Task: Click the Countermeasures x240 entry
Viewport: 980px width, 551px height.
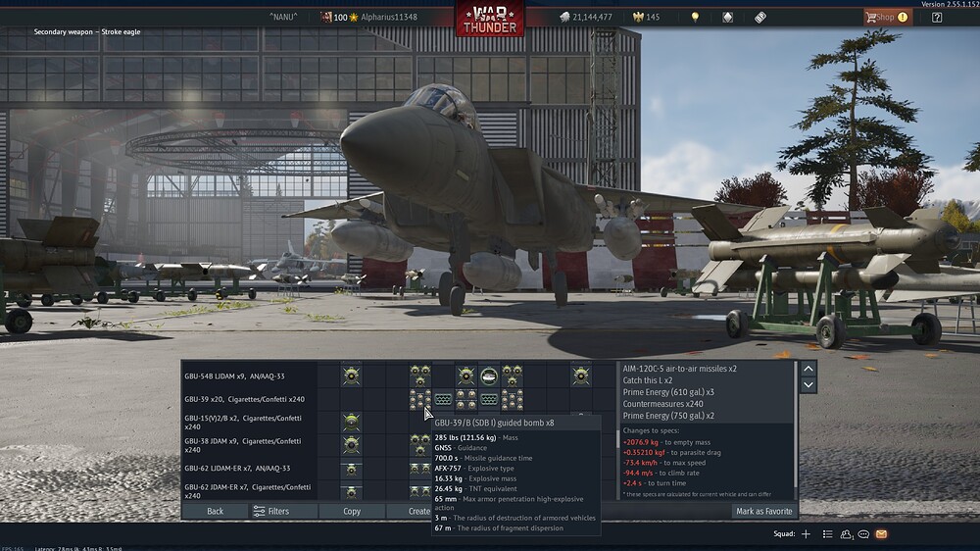Action: click(x=662, y=404)
